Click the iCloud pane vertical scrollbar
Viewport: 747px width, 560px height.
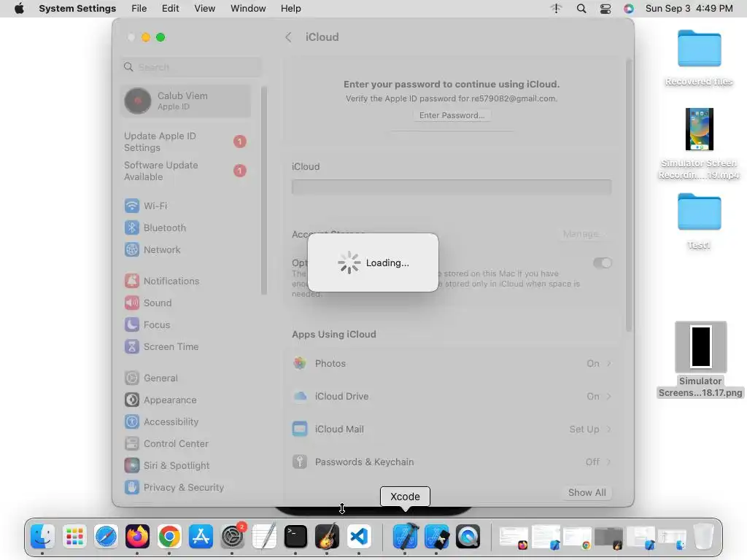coord(629,195)
